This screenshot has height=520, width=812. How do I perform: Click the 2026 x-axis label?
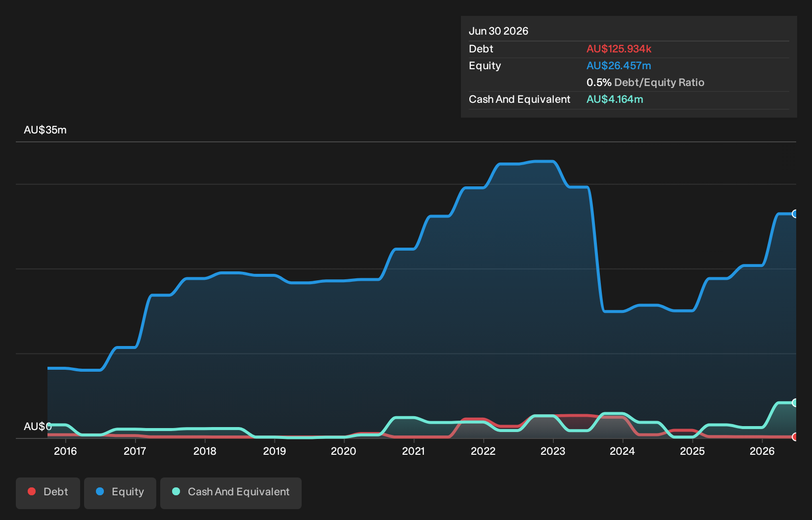pyautogui.click(x=762, y=451)
